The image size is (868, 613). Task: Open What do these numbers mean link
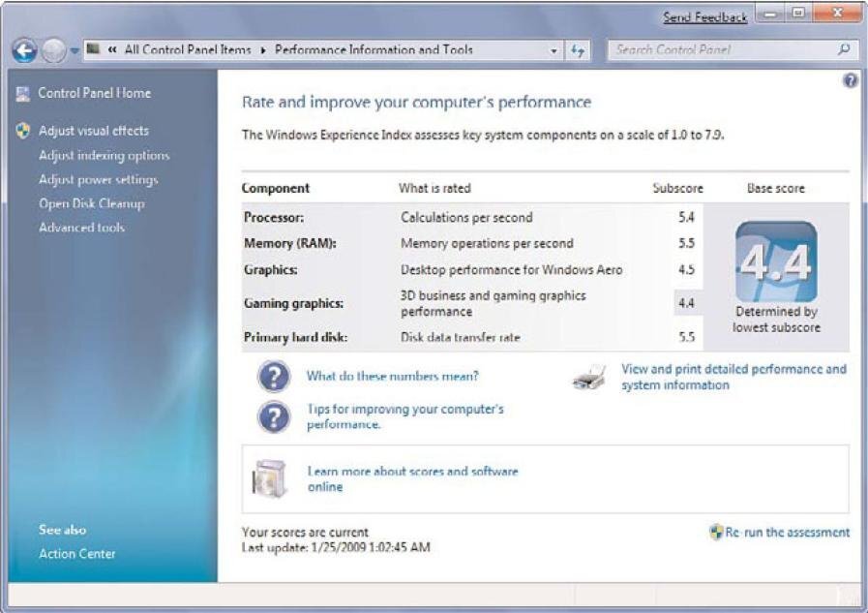point(393,376)
